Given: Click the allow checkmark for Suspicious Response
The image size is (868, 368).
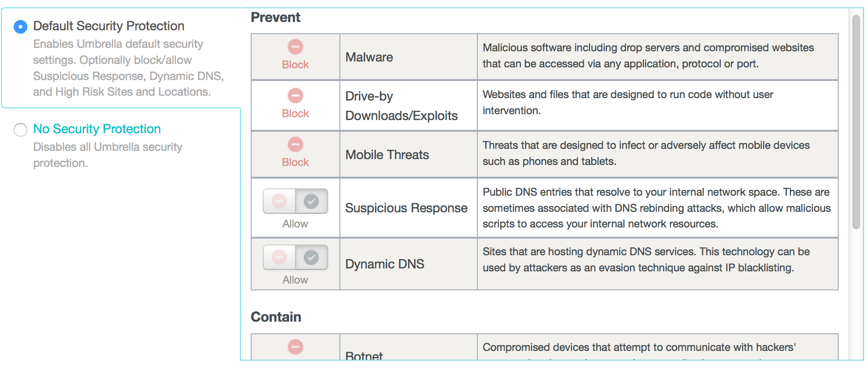Looking at the screenshot, I should coord(311,201).
